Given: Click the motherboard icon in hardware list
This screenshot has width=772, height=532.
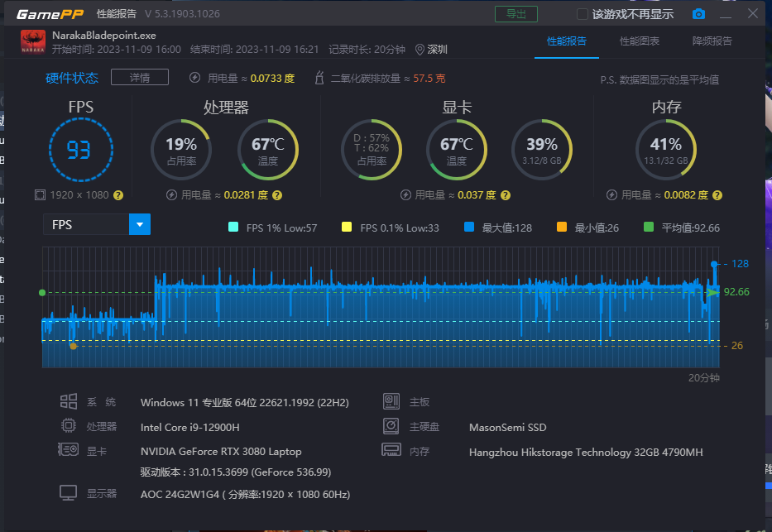Looking at the screenshot, I should (x=391, y=401).
